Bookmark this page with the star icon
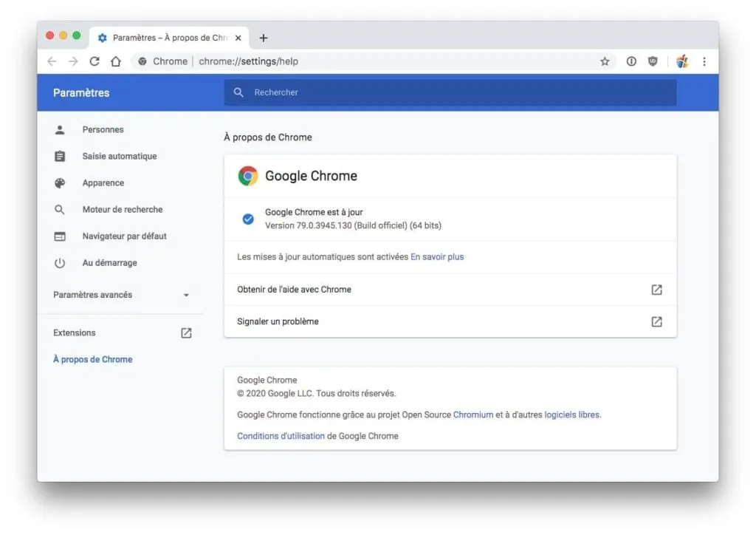The height and width of the screenshot is (535, 756). [x=605, y=61]
